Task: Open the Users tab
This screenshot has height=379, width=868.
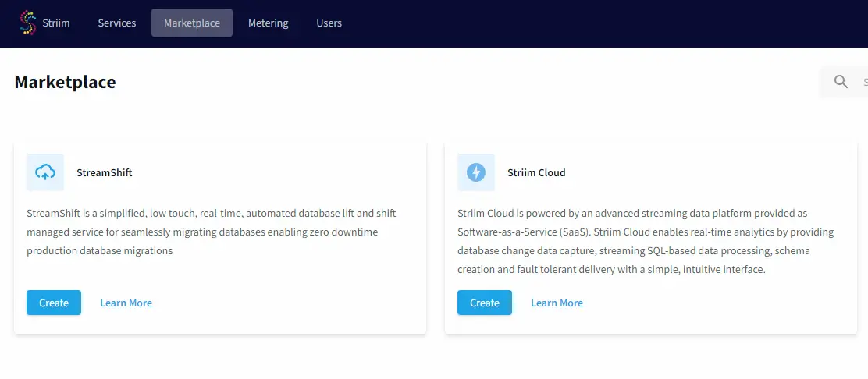Action: pos(329,23)
